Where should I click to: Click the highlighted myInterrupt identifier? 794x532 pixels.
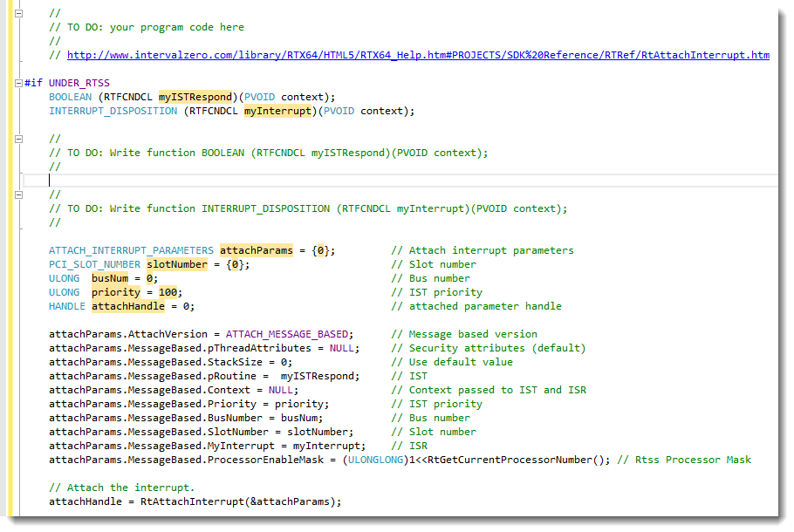tap(277, 111)
